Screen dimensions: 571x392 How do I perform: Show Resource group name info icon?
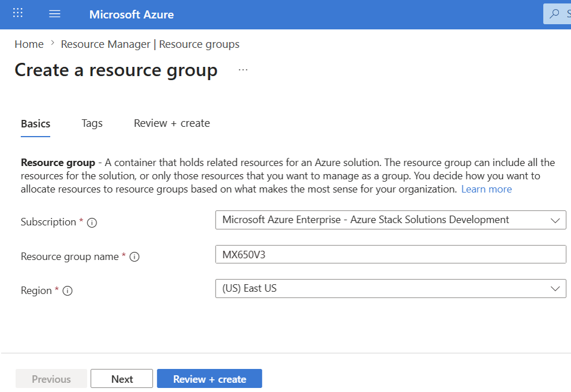point(134,257)
